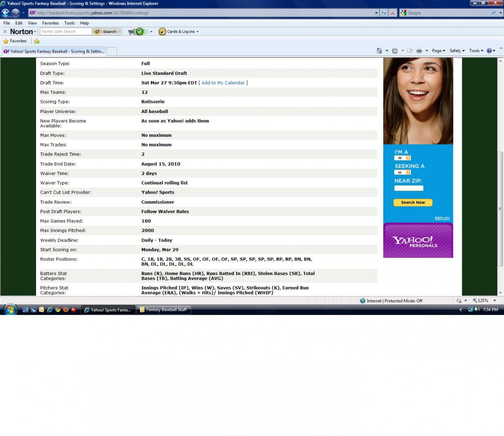Screen dimensions: 504x436
Task: Refresh the page using the refresh icon
Action: pos(384,13)
